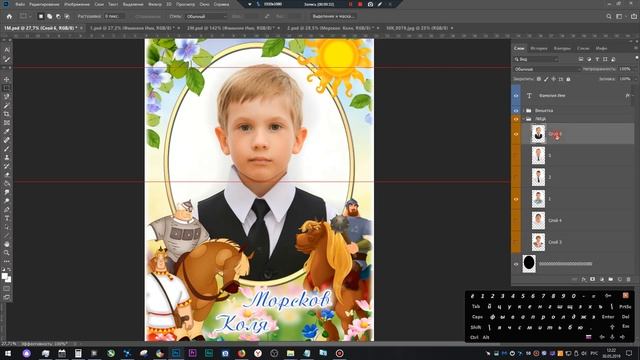Select the Pen tool

click(x=7, y=209)
